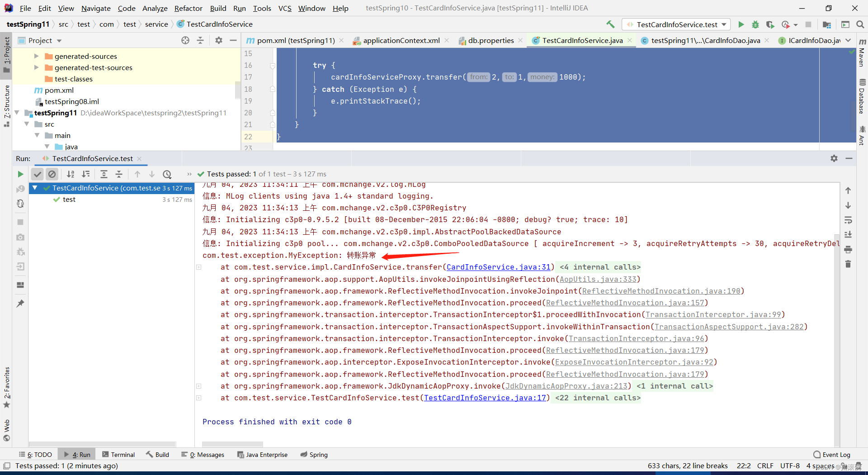
Task: Open the Refactor menu
Action: tap(188, 8)
